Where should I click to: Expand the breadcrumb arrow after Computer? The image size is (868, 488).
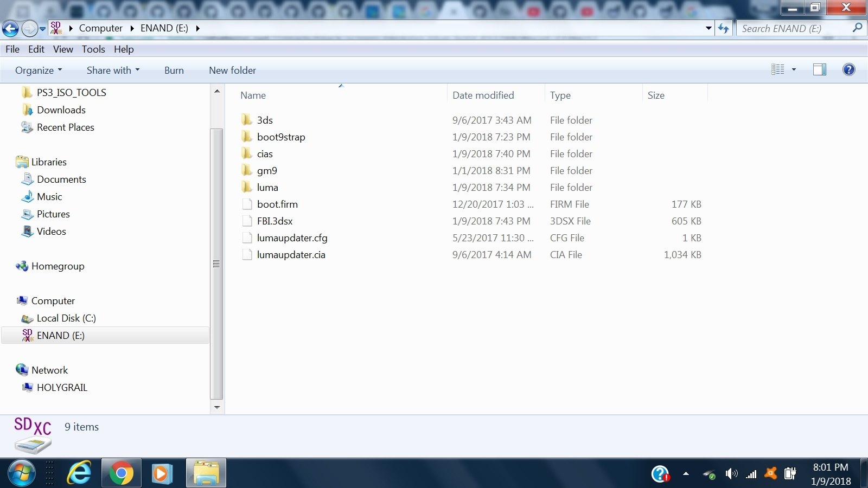[132, 28]
